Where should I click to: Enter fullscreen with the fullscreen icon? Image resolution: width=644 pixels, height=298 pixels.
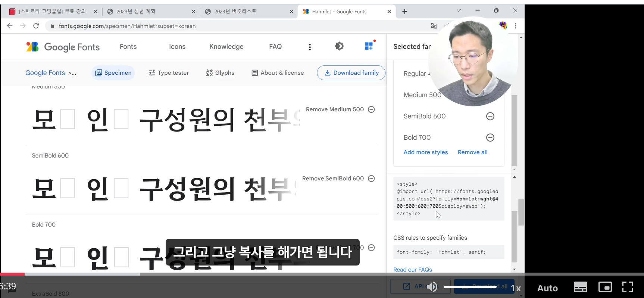tap(628, 287)
